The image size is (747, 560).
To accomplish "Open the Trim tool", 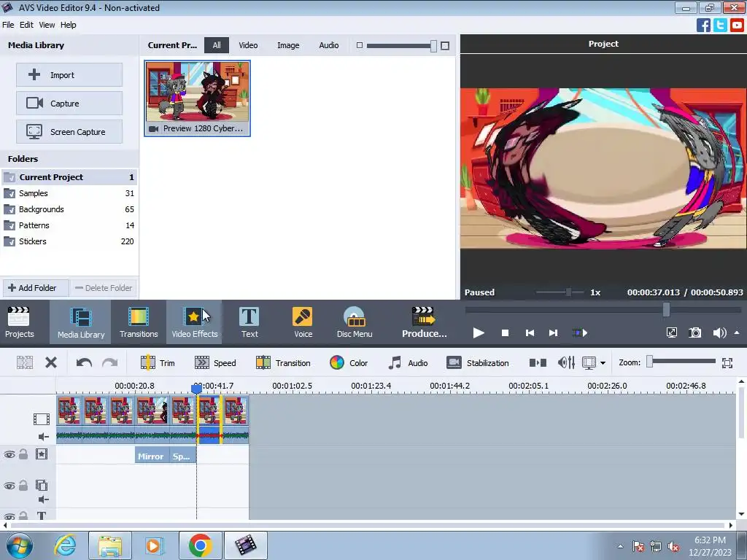I will point(158,363).
